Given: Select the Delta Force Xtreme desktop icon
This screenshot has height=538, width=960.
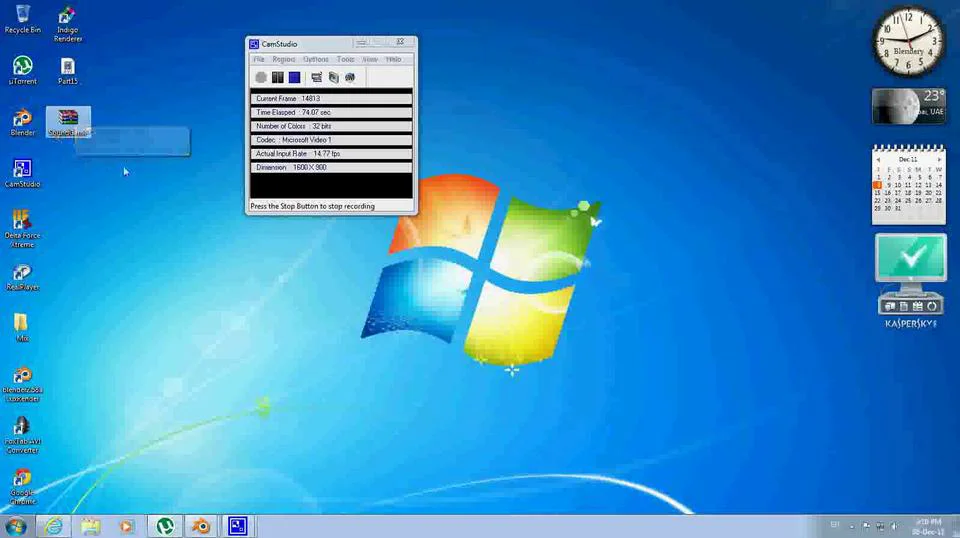Looking at the screenshot, I should 22,228.
